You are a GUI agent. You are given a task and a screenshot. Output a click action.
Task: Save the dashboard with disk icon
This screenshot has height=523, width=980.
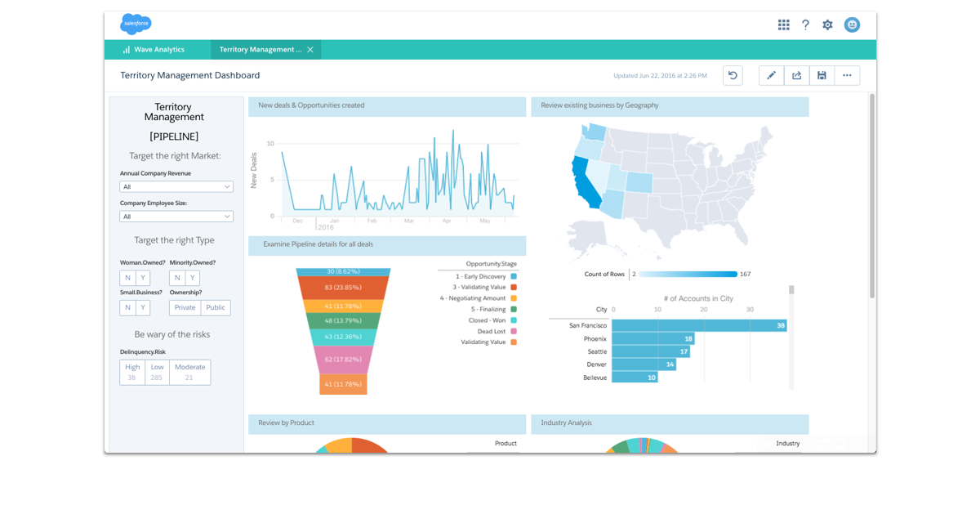tap(822, 76)
